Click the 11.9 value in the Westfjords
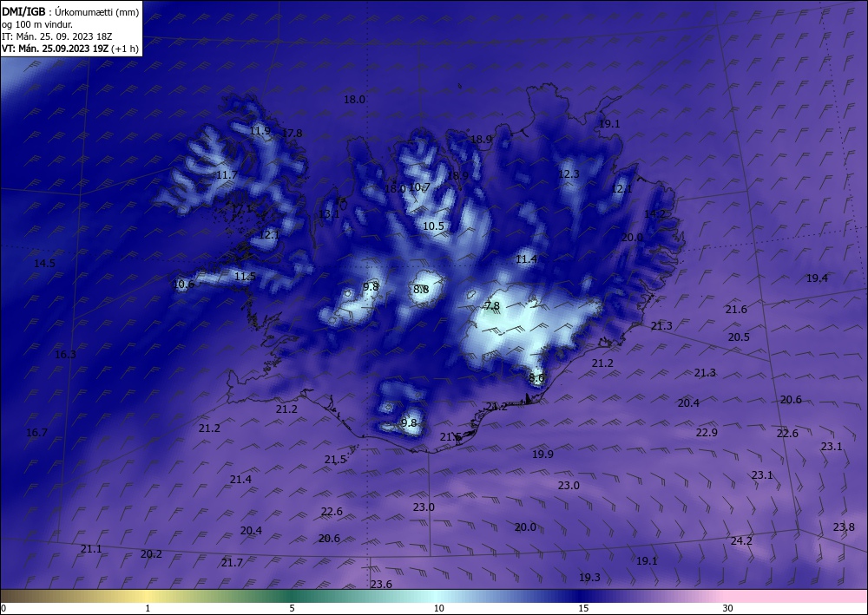This screenshot has width=868, height=615. tap(260, 131)
